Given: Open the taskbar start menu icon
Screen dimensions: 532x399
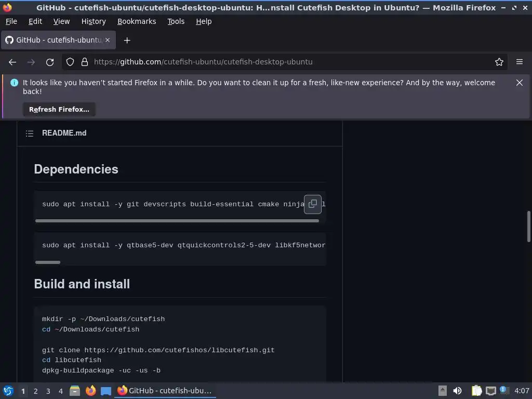Looking at the screenshot, I should (8, 391).
